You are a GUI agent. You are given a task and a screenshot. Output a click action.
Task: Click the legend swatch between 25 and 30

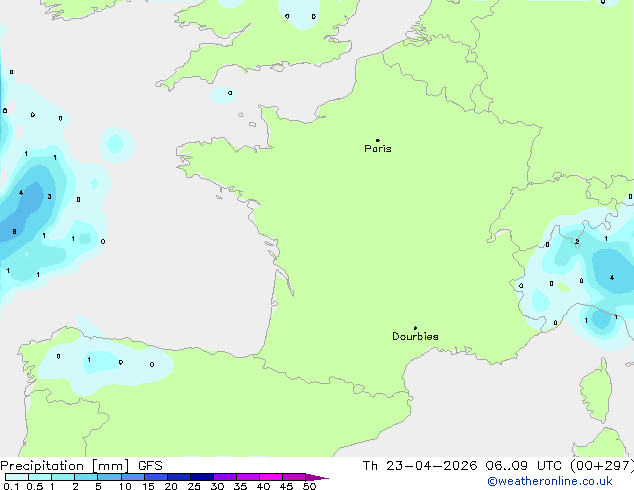(202, 477)
